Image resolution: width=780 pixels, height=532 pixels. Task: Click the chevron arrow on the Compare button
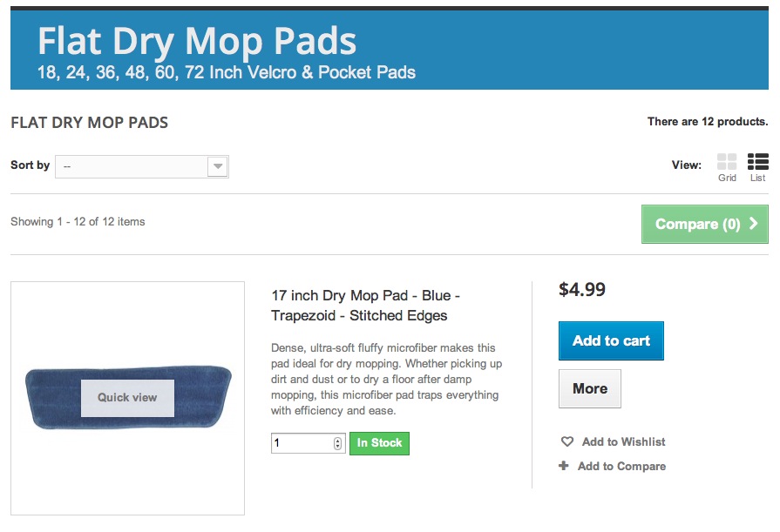pos(754,224)
